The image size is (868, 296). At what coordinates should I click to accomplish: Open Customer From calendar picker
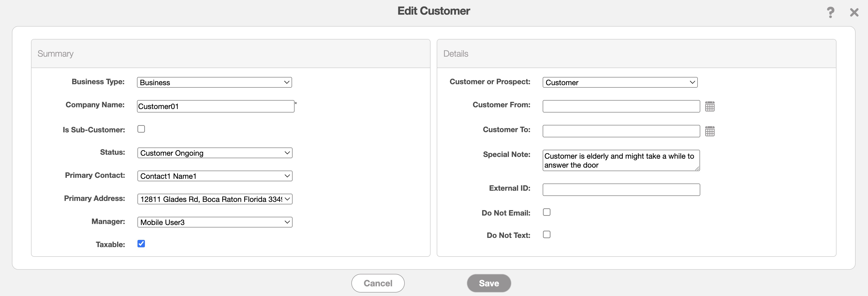(710, 106)
